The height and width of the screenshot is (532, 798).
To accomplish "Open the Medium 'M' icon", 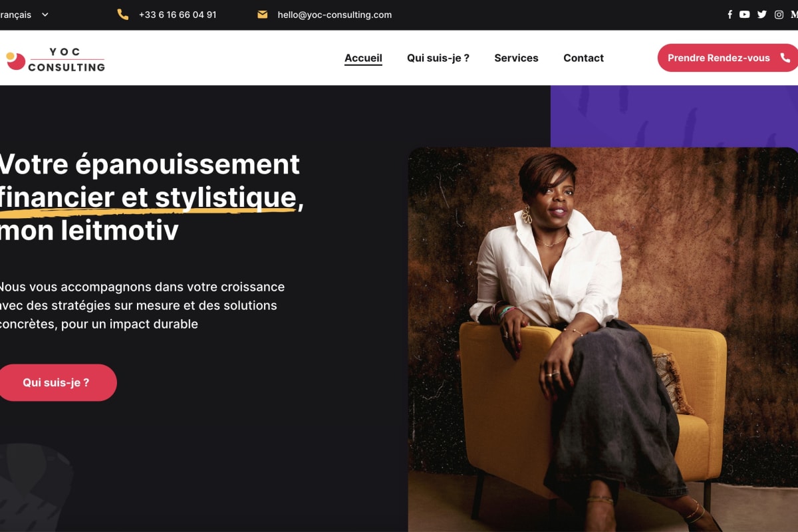I will point(794,15).
